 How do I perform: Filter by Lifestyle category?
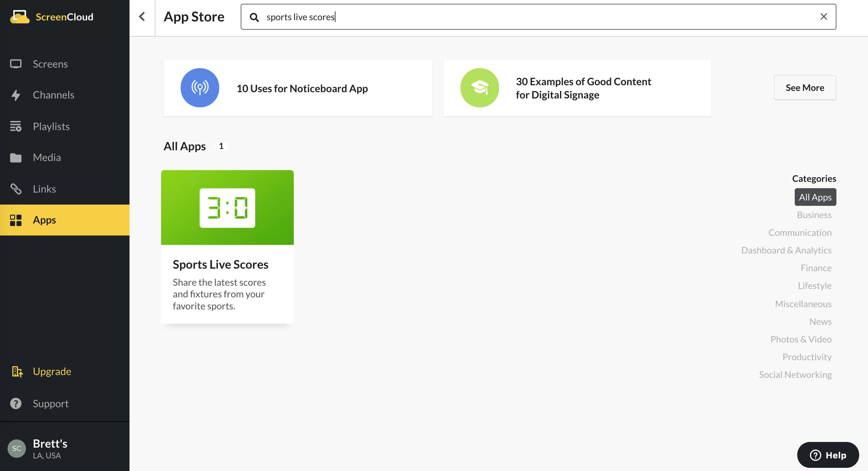814,285
